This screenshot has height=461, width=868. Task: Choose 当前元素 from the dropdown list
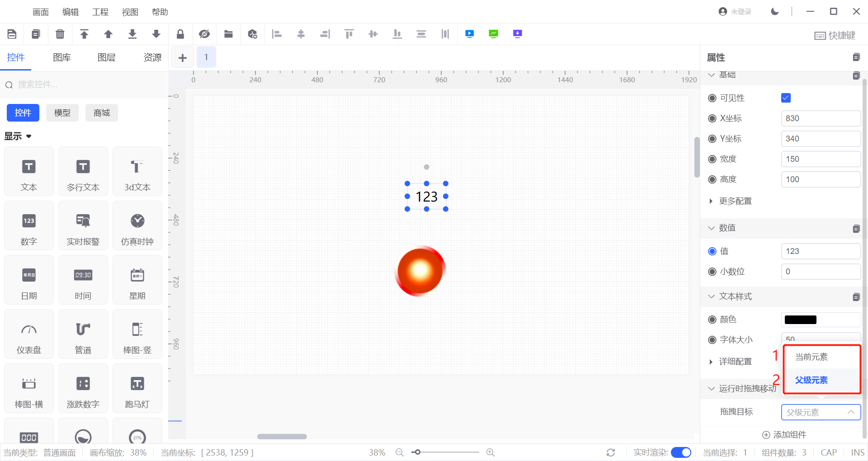[x=811, y=357]
